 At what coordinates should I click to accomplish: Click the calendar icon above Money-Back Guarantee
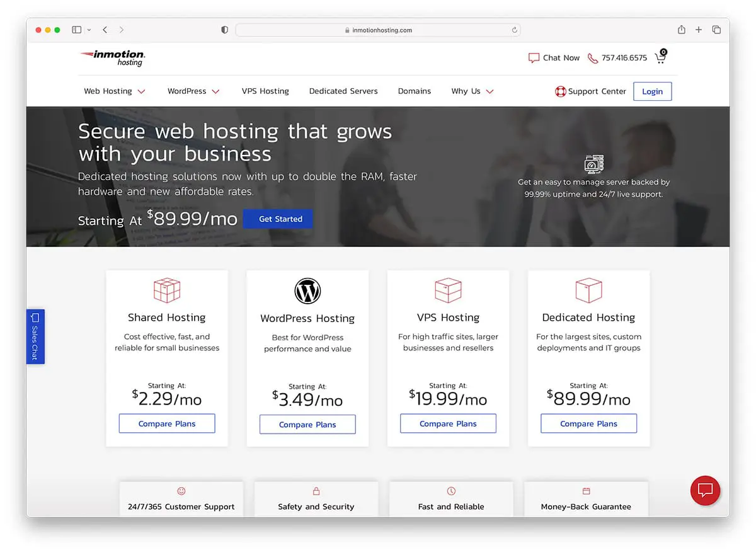click(586, 491)
